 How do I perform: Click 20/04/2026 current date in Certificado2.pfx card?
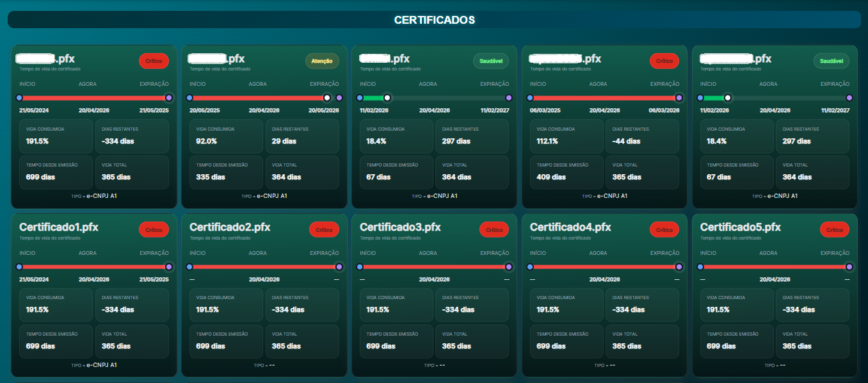[264, 279]
